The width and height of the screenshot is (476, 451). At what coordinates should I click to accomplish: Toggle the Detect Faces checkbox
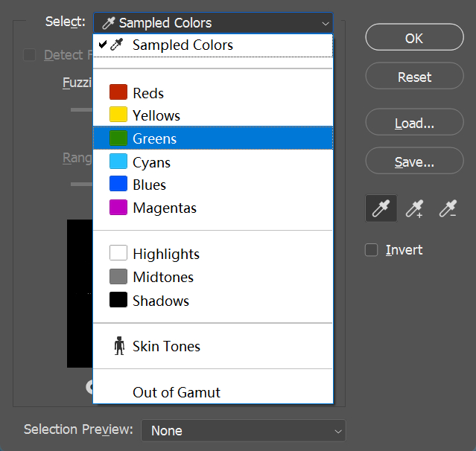[30, 55]
